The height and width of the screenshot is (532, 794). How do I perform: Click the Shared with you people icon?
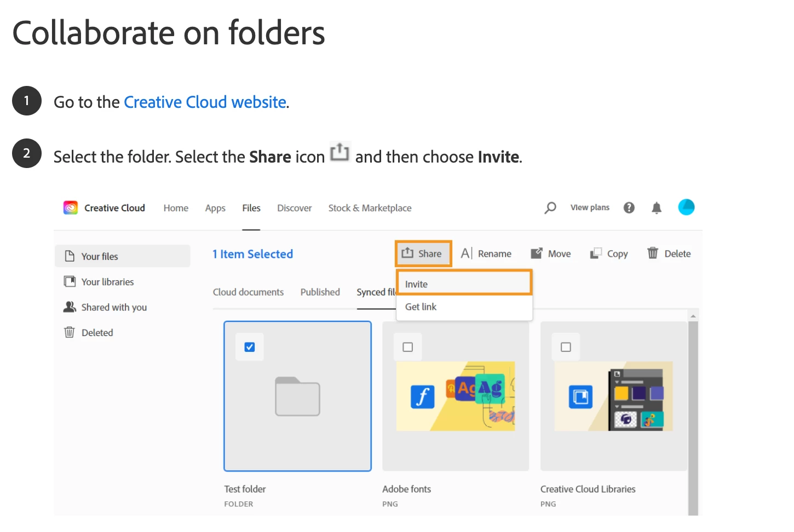(70, 307)
